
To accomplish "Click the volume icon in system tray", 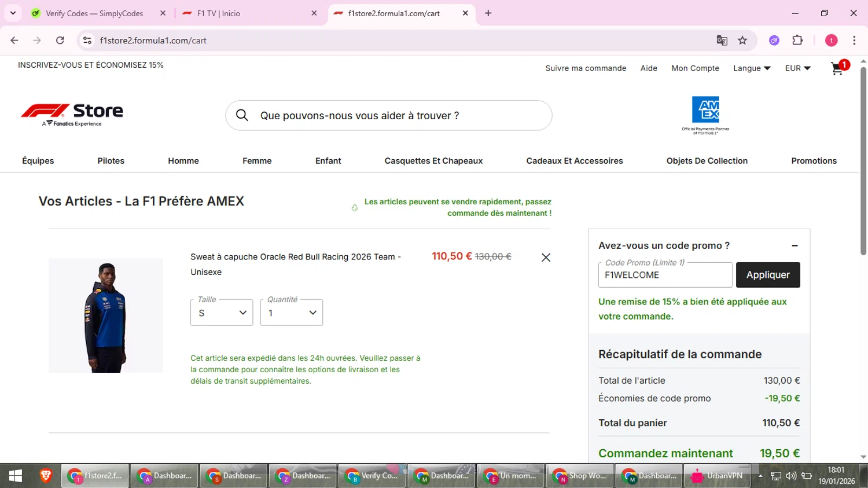I will 791,476.
